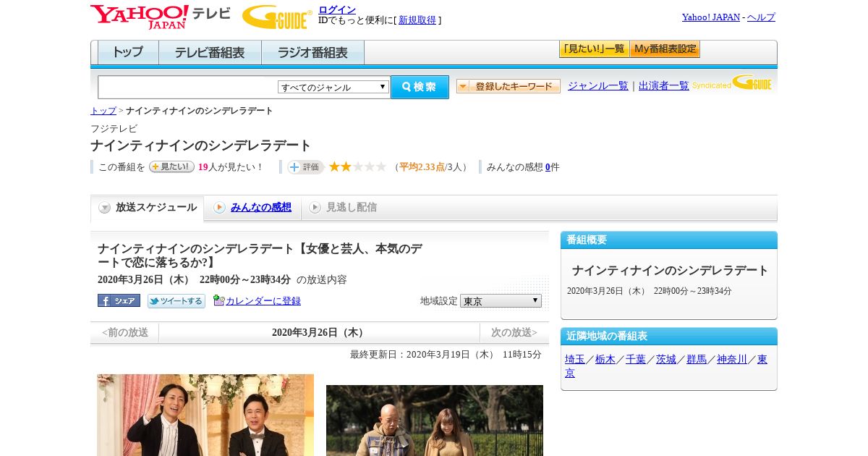Open the 千葉 area schedule link
This screenshot has height=456, width=868.
click(636, 359)
